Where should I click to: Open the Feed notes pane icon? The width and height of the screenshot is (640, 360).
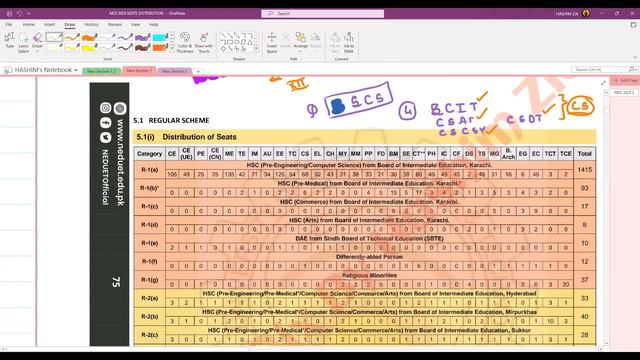click(633, 25)
